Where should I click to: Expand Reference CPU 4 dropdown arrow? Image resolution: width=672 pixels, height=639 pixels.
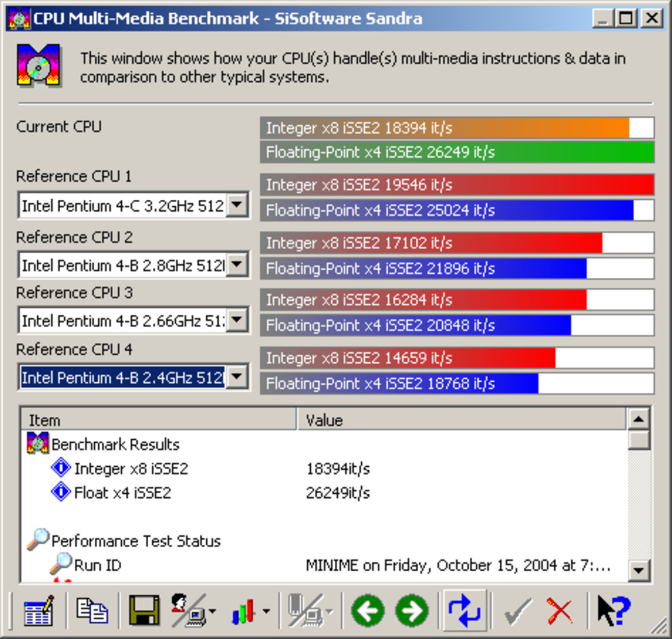(x=237, y=378)
